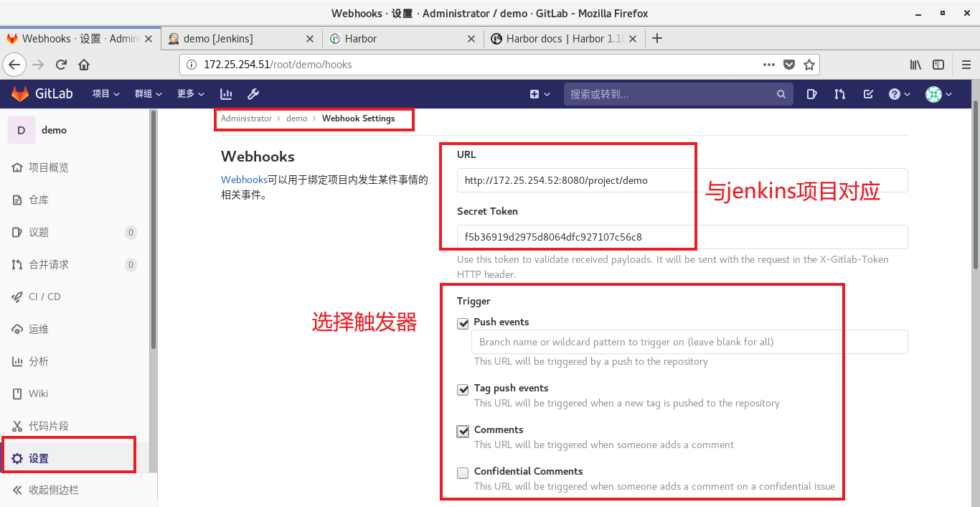Click the browser back arrow

point(14,65)
